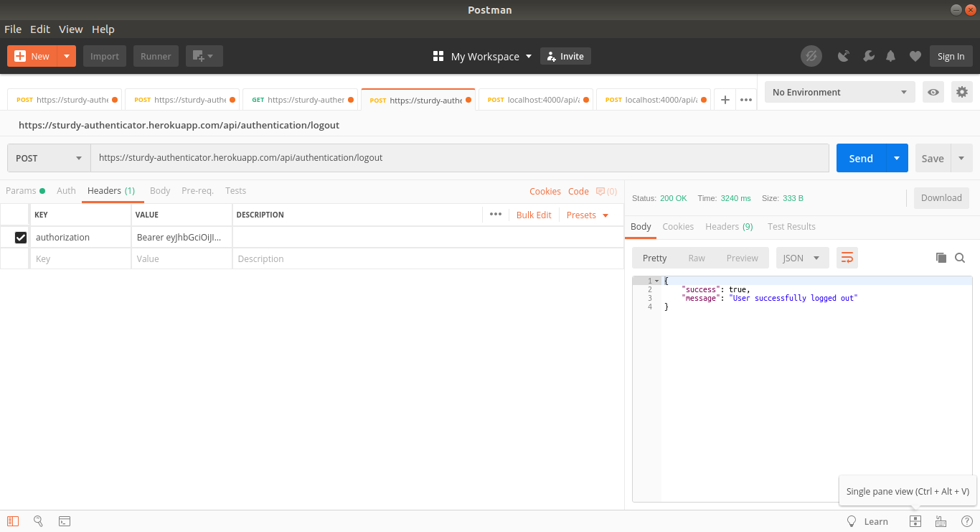This screenshot has width=980, height=532.
Task: Uncheck the authorization header checkbox
Action: pyautogui.click(x=21, y=237)
